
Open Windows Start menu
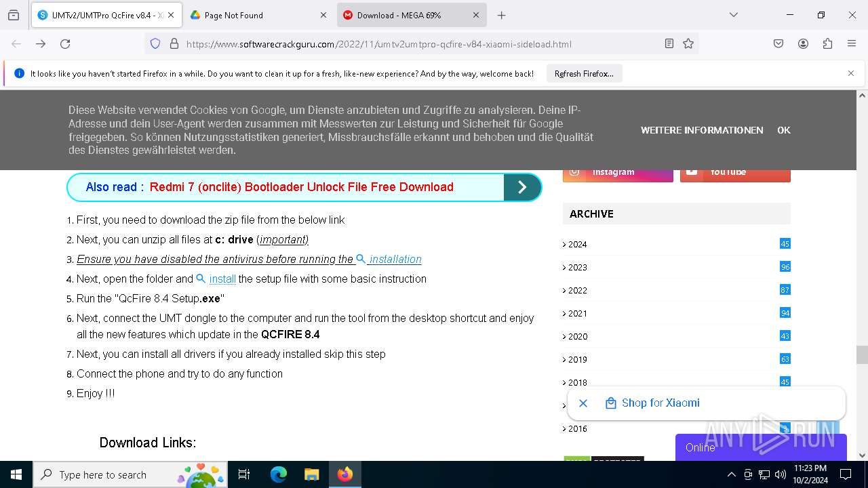pos(16,474)
